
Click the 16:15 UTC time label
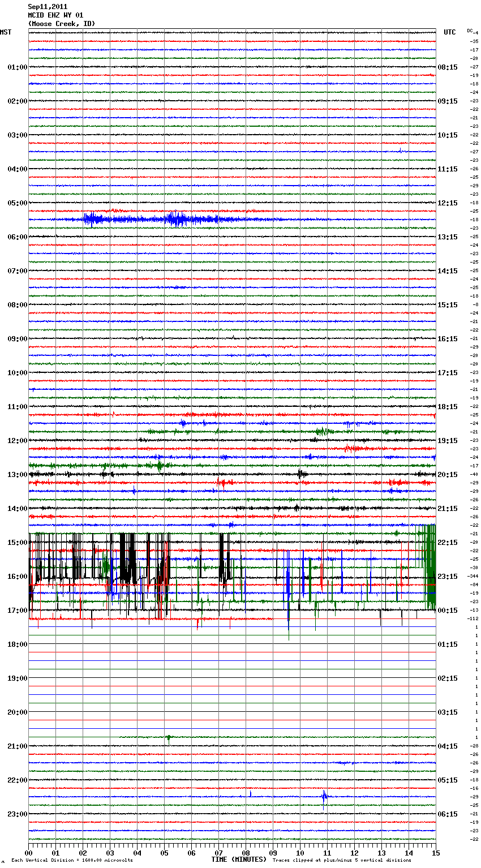[x=448, y=339]
